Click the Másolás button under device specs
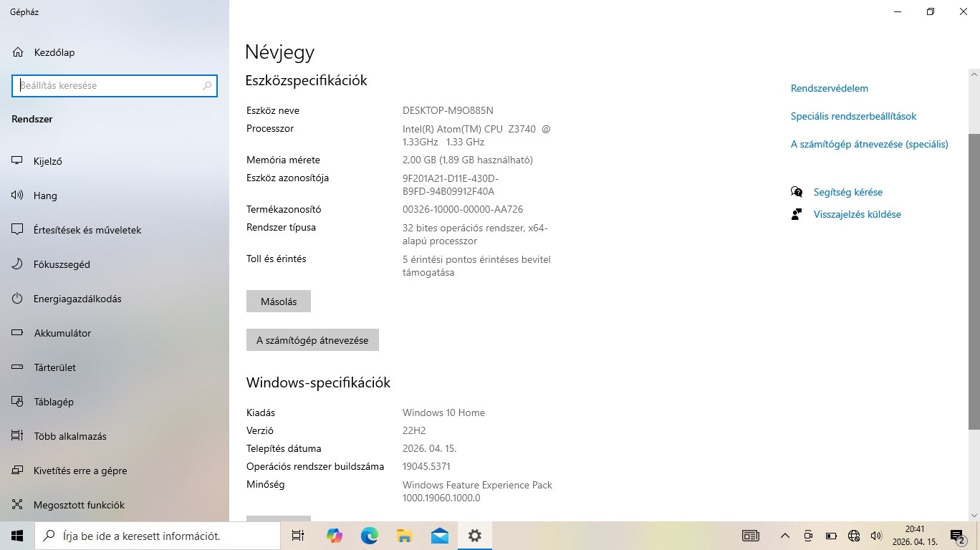Image resolution: width=980 pixels, height=550 pixels. tap(279, 301)
